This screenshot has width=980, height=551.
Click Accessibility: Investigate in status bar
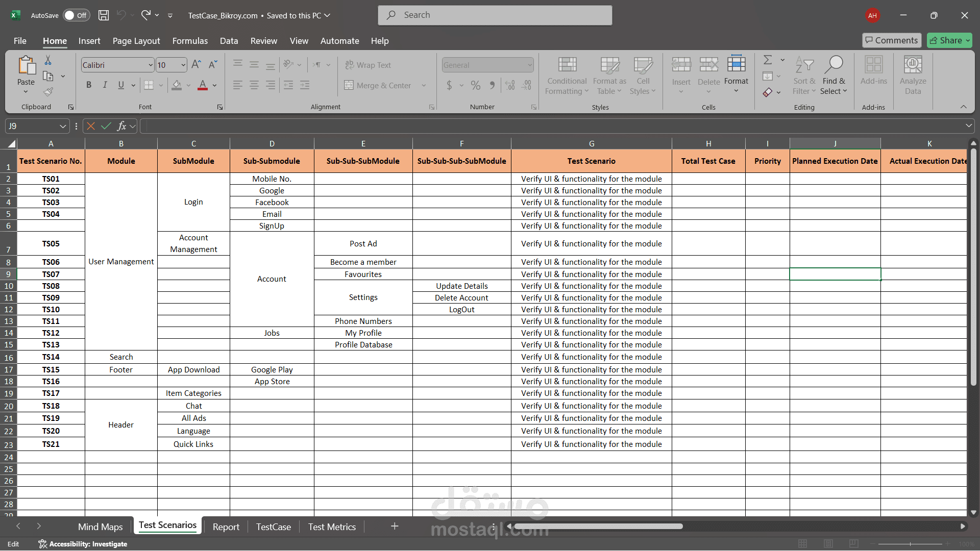click(x=83, y=544)
